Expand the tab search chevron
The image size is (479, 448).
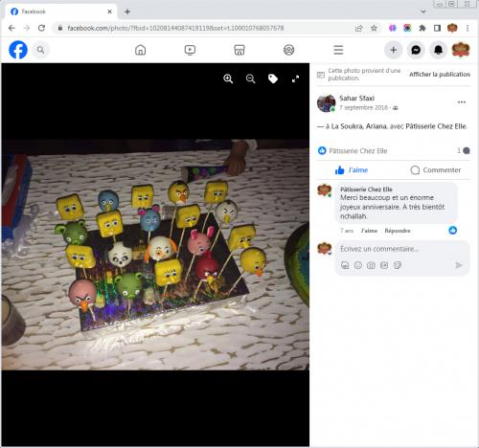[423, 11]
